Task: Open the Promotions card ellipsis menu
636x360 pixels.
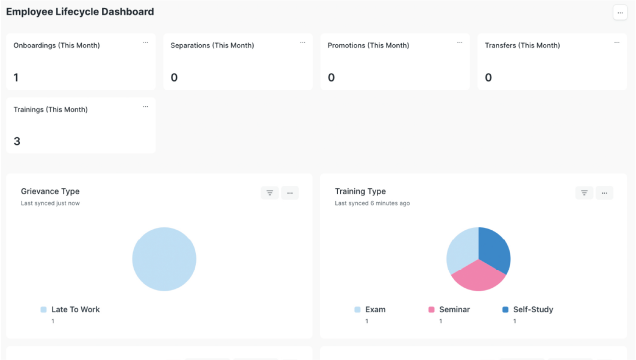Action: click(x=459, y=43)
